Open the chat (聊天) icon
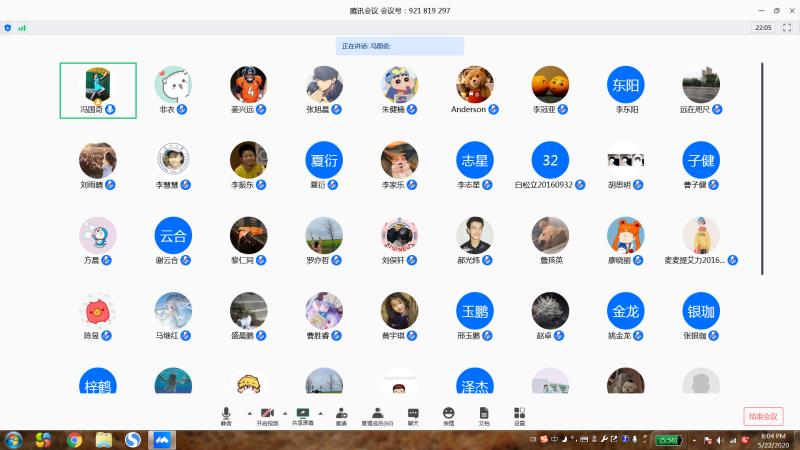800x450 pixels. (413, 413)
